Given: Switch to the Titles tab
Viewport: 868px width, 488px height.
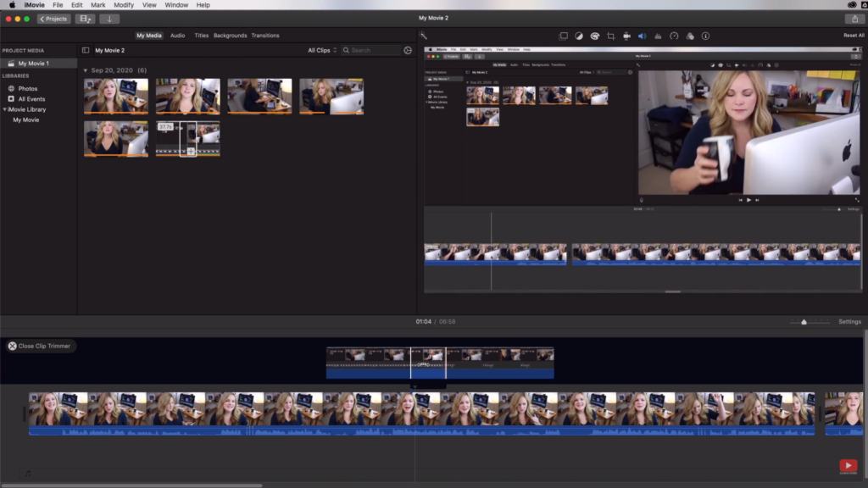Looking at the screenshot, I should coord(202,36).
